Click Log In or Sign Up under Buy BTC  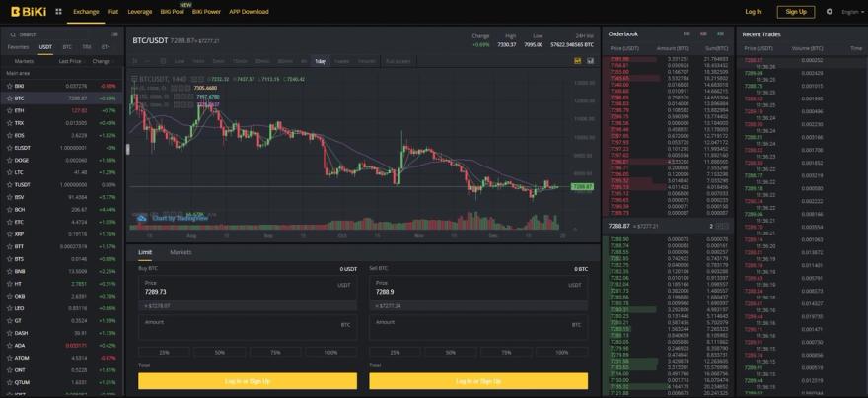[x=248, y=381]
